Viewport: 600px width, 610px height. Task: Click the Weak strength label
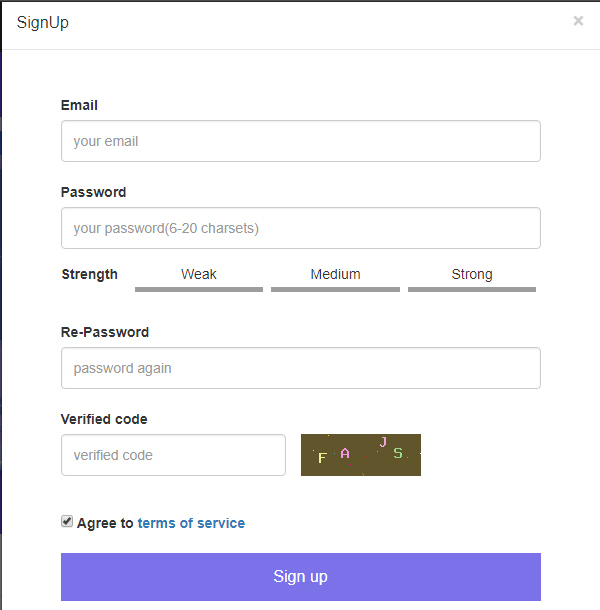click(199, 274)
